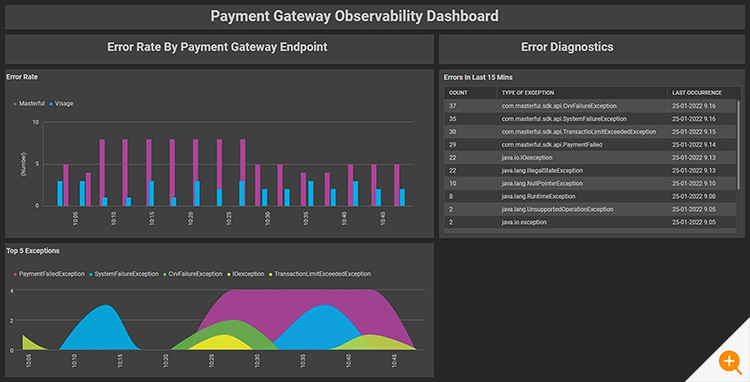Viewport: 750px width, 382px height.
Task: Select the java.io.exception row
Action: click(x=590, y=222)
